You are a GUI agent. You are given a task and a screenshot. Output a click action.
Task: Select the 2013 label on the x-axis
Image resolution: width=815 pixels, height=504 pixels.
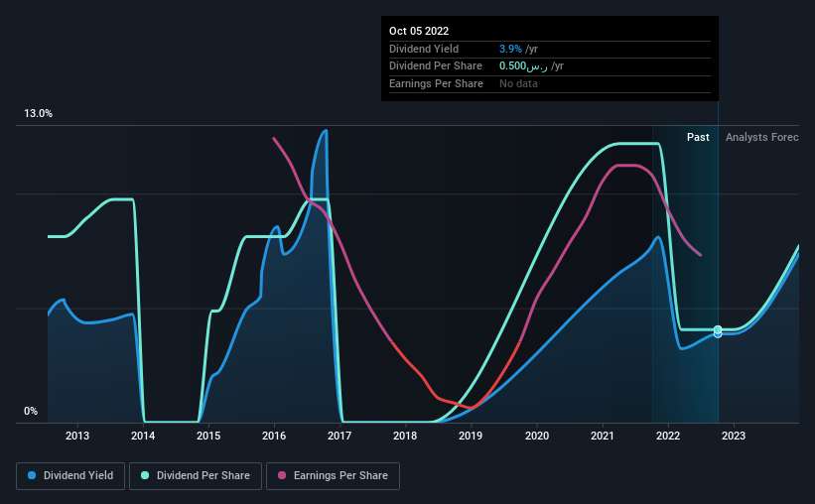(76, 436)
